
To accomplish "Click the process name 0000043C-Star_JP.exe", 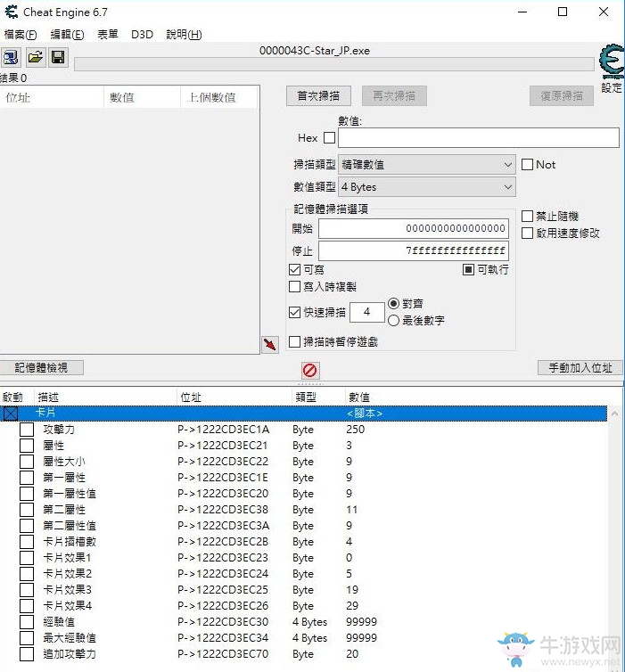I will (314, 51).
